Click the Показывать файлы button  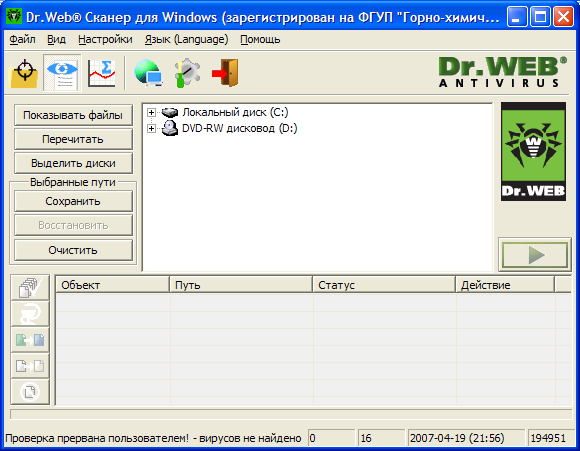click(73, 115)
